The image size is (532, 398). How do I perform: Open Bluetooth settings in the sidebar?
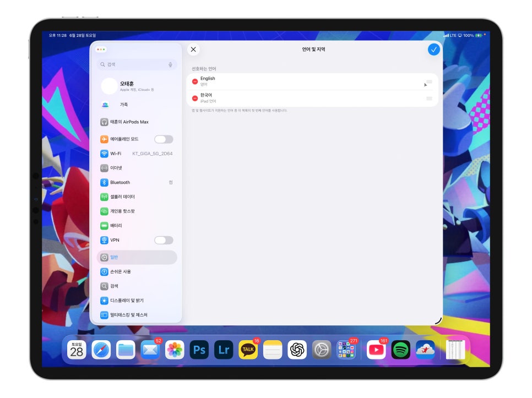tap(137, 182)
